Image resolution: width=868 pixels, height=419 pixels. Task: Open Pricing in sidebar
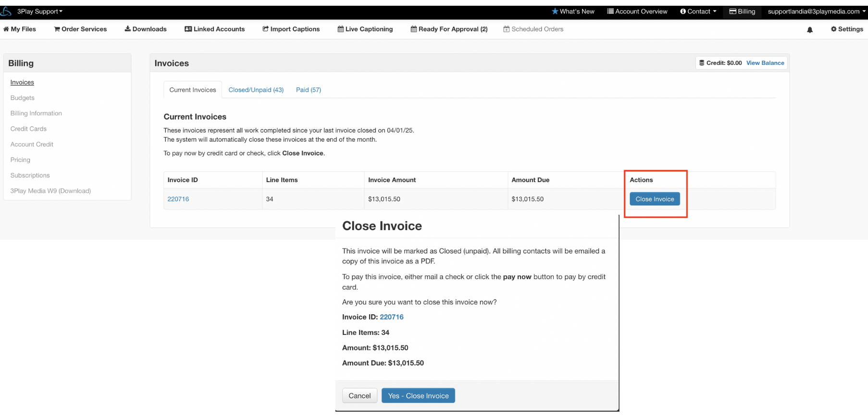pyautogui.click(x=20, y=160)
